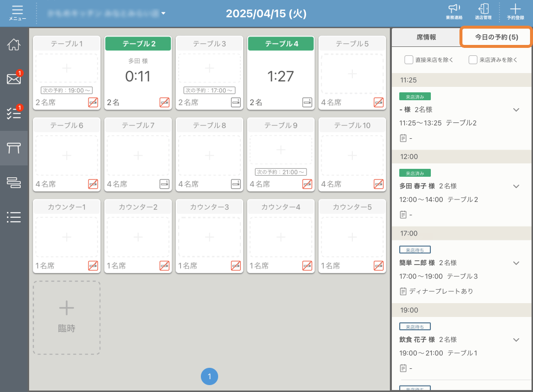Click the no-smoking icon on カウンター4
The height and width of the screenshot is (392, 533).
307,266
